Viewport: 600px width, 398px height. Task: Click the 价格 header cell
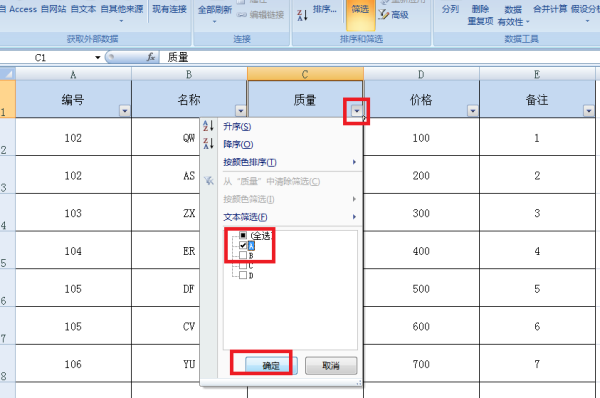(x=421, y=99)
